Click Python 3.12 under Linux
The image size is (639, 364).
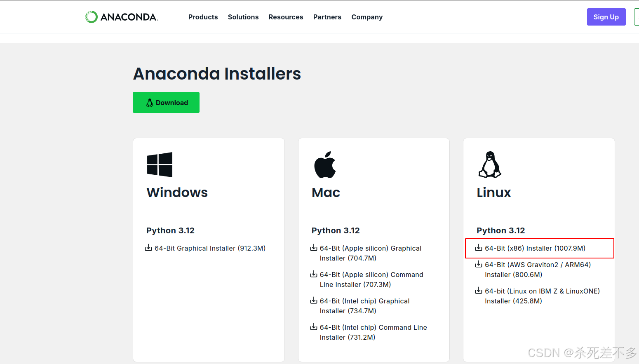click(501, 230)
